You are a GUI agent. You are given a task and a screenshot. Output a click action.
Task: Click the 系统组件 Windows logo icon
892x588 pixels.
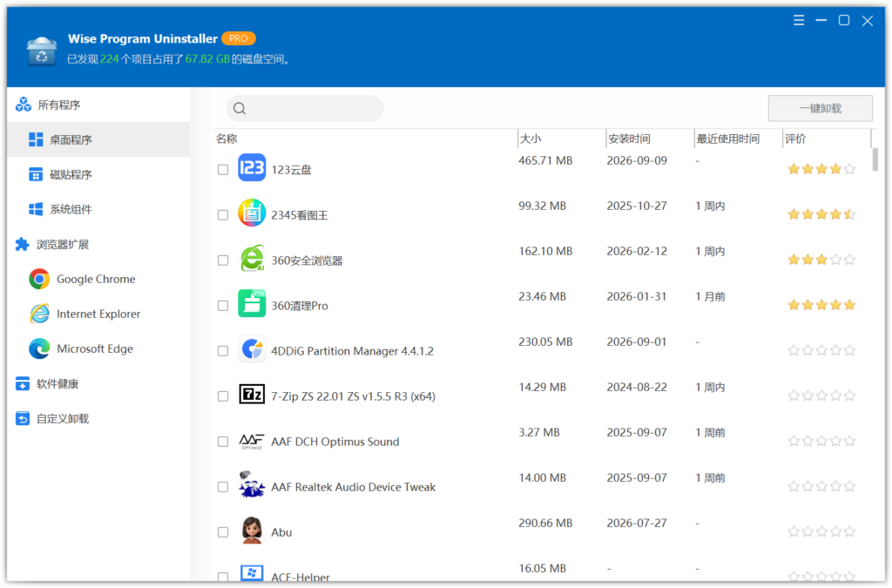36,209
